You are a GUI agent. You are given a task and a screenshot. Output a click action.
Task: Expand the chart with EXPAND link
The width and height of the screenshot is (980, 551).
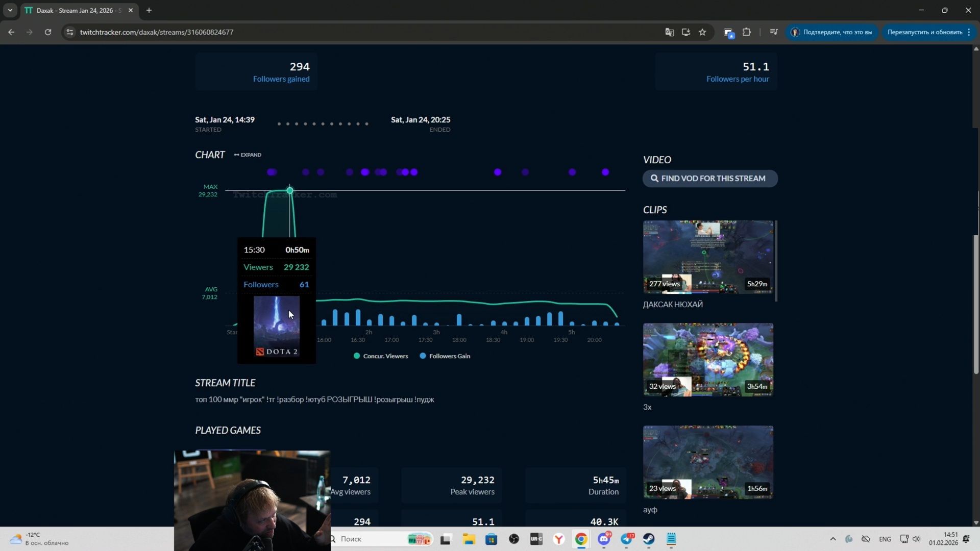[x=248, y=155]
